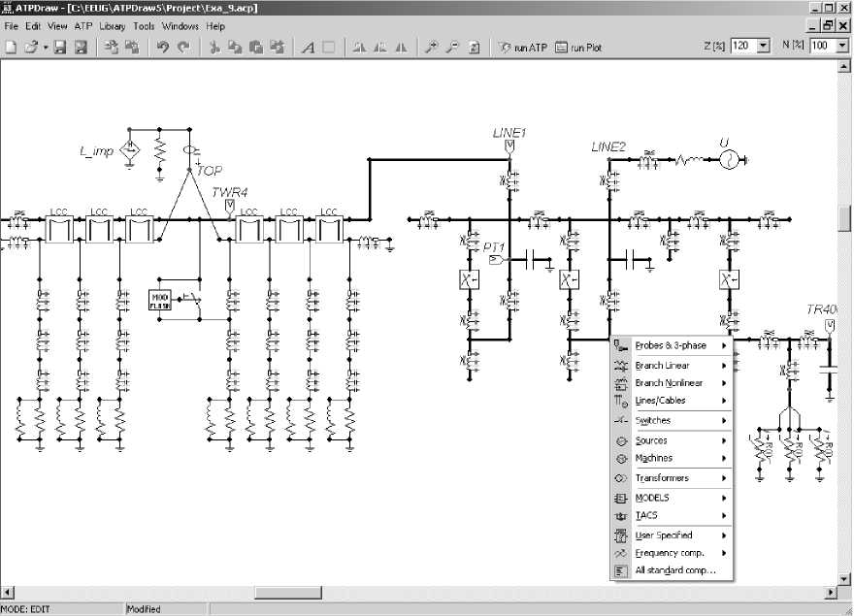Open the Z [%] zoom dropdown

coord(763,46)
